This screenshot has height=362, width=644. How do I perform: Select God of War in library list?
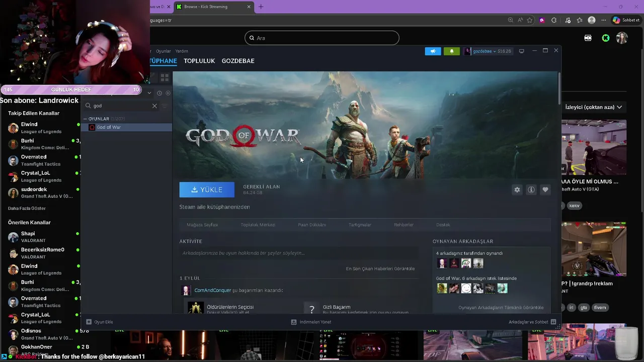pyautogui.click(x=127, y=127)
